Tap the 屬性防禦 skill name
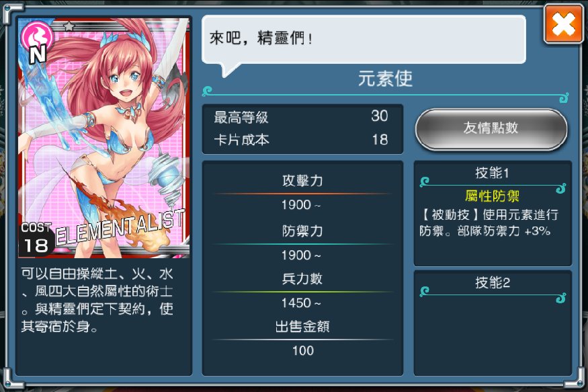Screen dimensions: 588x392 pyautogui.click(x=492, y=196)
